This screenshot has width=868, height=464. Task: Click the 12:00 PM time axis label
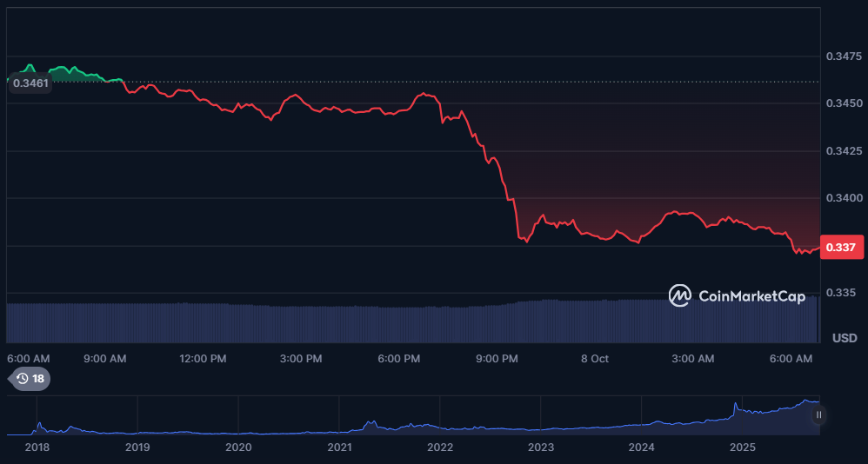[x=204, y=359]
